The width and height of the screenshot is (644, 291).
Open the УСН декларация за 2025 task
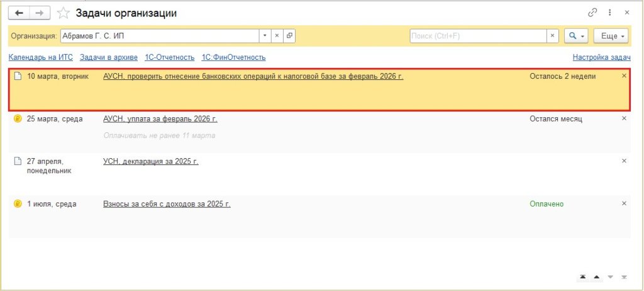click(x=150, y=161)
